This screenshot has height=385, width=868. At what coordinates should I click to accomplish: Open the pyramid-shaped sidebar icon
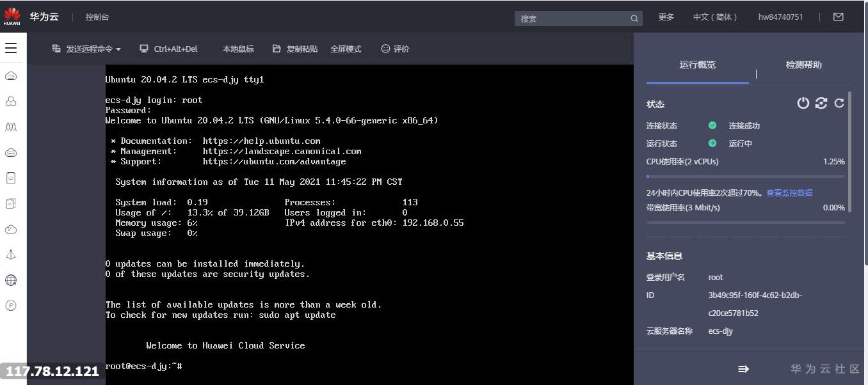coord(11,255)
